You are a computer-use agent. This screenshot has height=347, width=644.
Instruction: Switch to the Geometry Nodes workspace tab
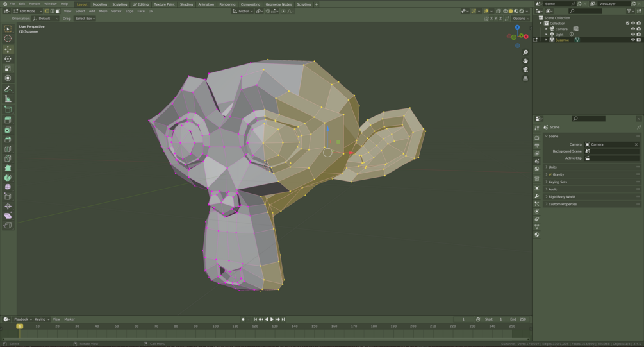click(x=279, y=4)
